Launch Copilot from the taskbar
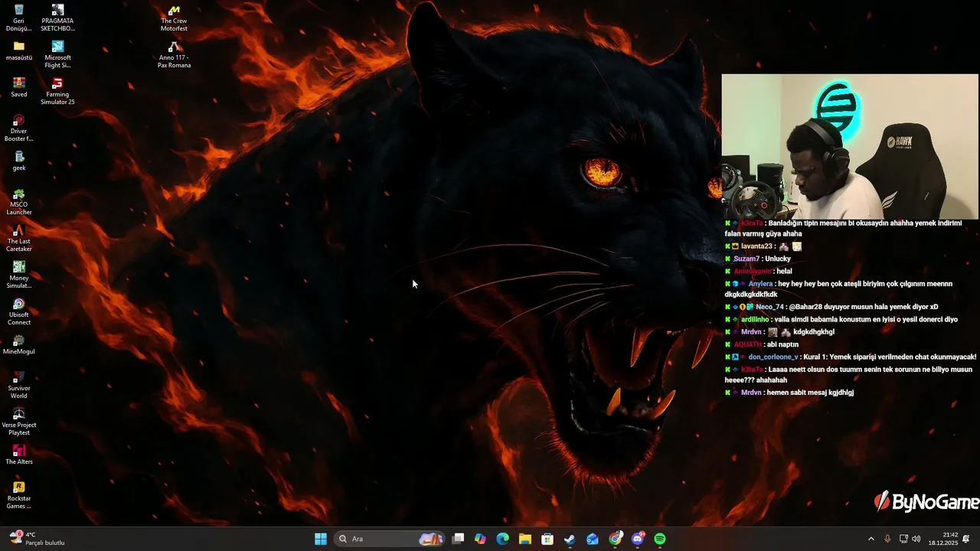The width and height of the screenshot is (980, 551). 480,539
